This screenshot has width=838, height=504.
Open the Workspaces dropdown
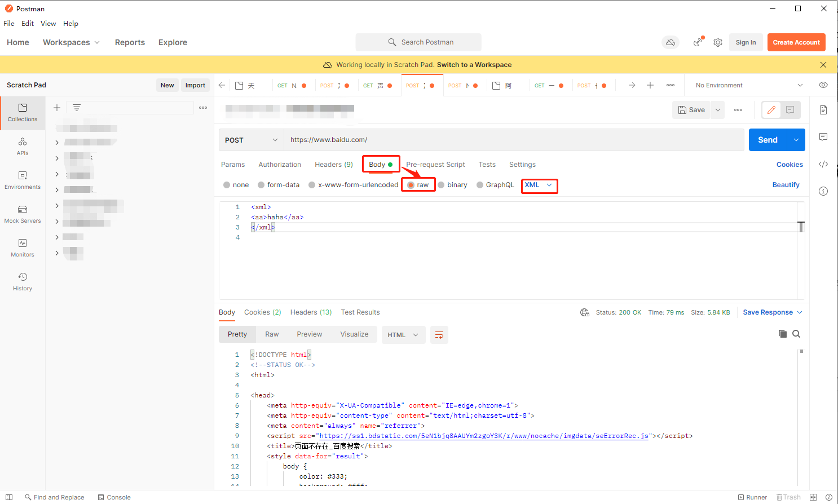click(72, 42)
